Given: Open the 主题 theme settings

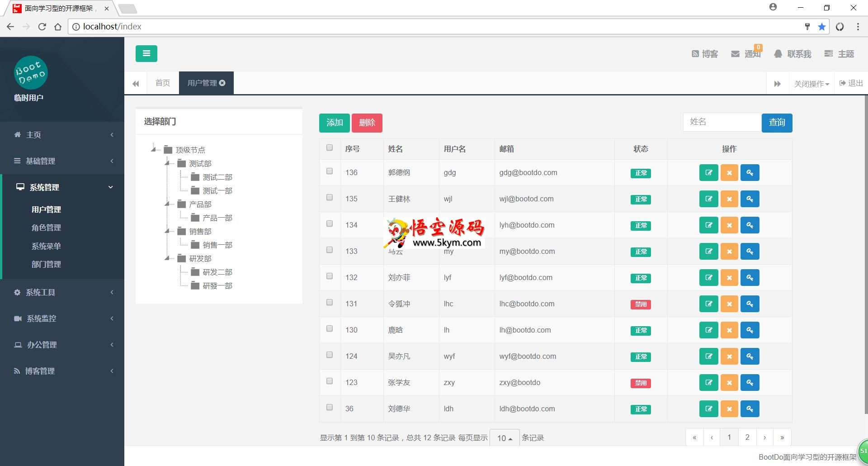Looking at the screenshot, I should pyautogui.click(x=839, y=54).
